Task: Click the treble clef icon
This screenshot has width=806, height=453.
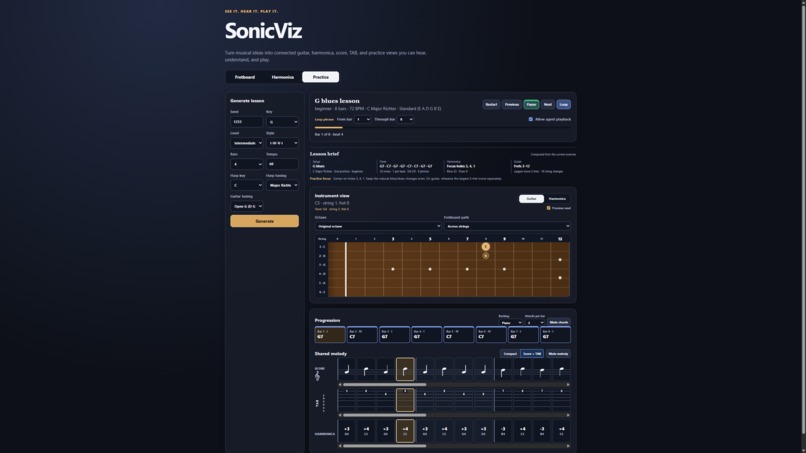Action: coord(318,376)
